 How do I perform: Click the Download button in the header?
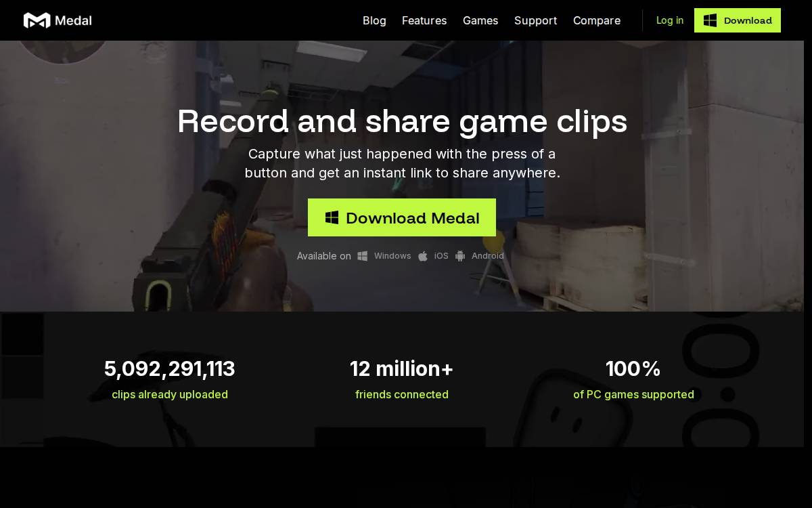(738, 20)
